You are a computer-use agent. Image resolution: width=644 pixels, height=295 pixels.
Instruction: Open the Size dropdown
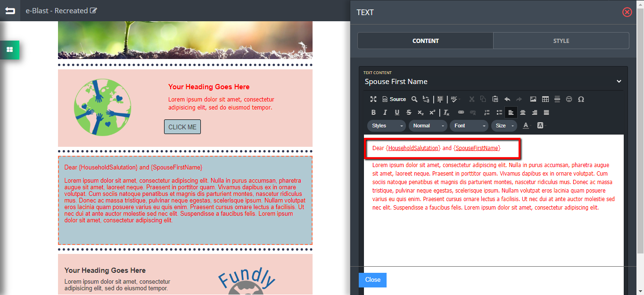pyautogui.click(x=504, y=126)
